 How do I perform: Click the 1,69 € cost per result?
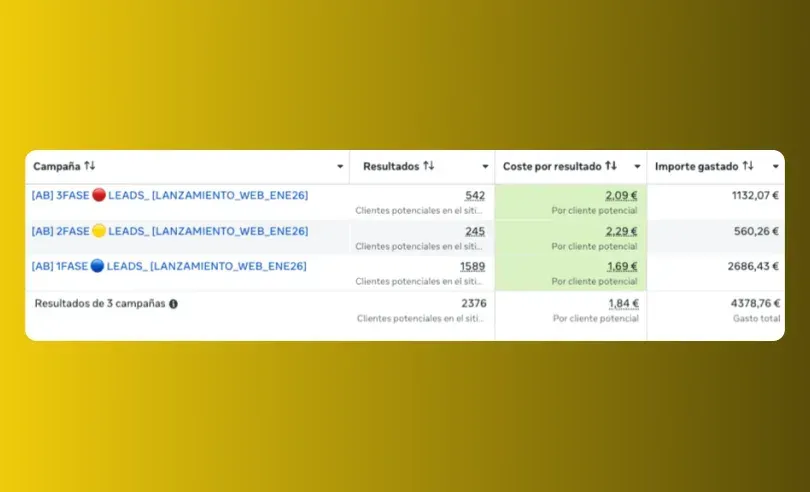click(x=622, y=267)
